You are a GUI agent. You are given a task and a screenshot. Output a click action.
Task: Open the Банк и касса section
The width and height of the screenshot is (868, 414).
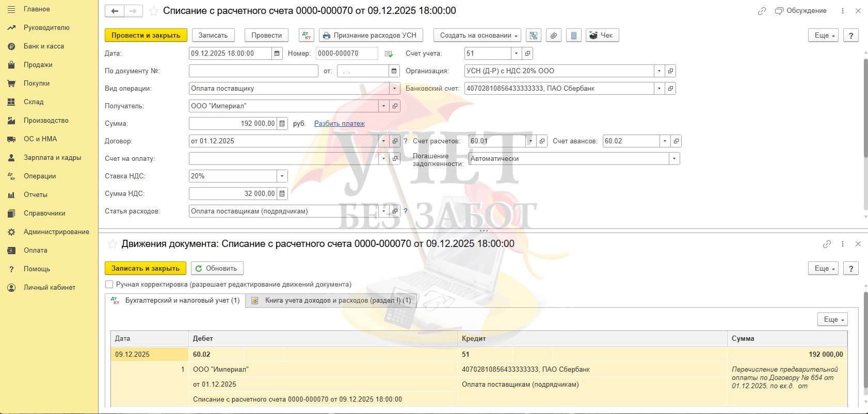[44, 46]
